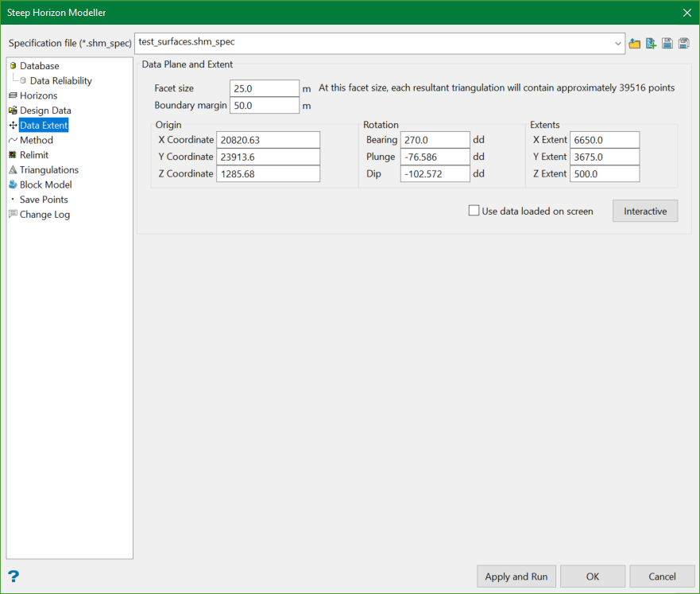Click the save specification icon
Screen dimensions: 700x594
click(667, 43)
